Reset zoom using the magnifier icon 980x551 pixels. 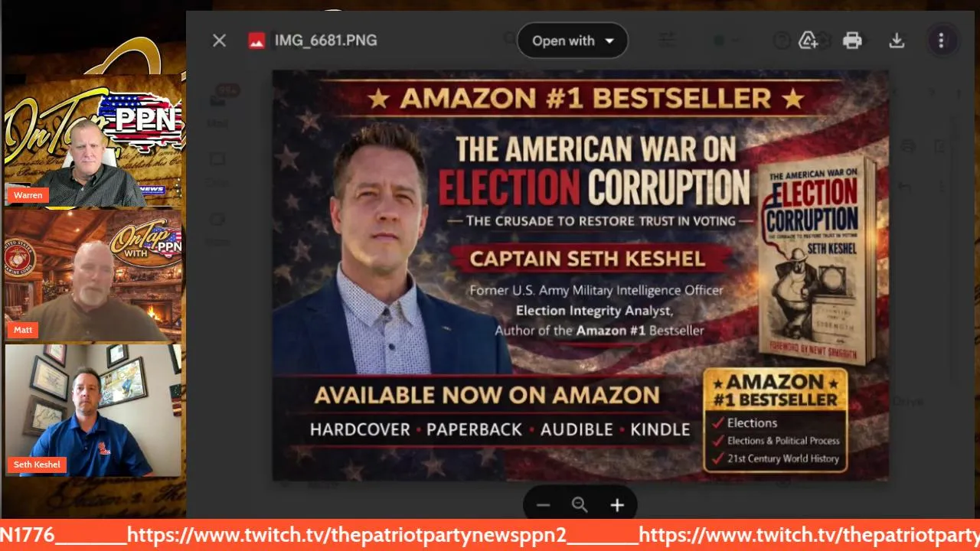[580, 505]
